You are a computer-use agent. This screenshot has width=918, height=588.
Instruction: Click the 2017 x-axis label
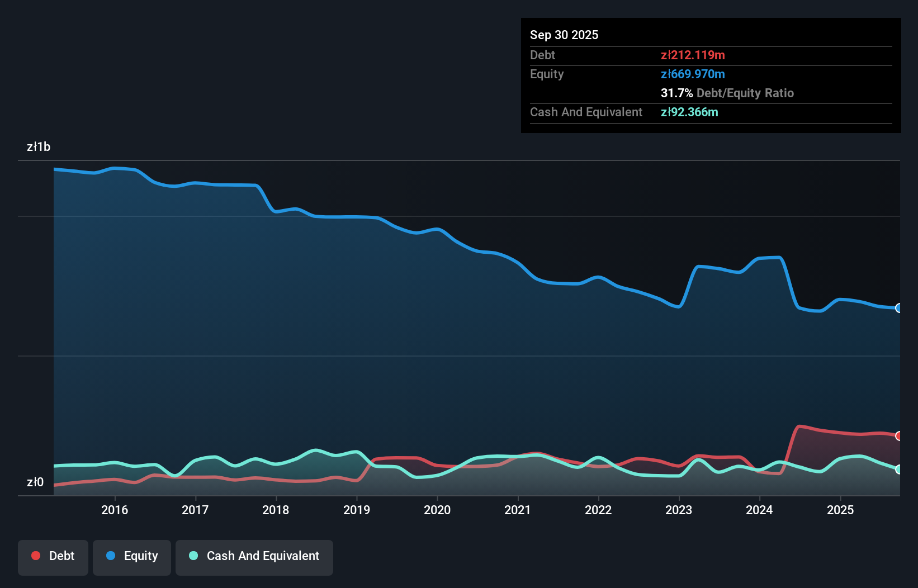tap(195, 510)
